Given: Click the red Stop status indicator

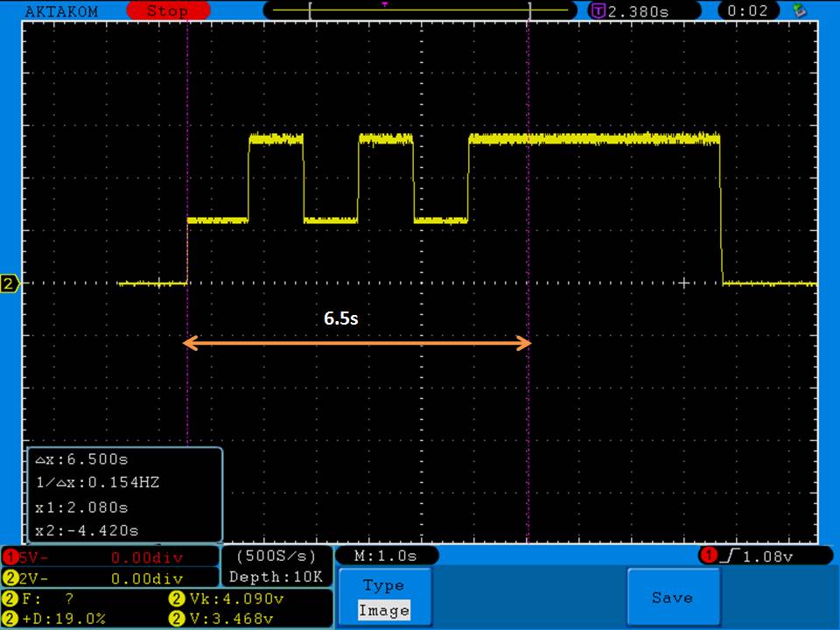Looking at the screenshot, I should (x=166, y=11).
